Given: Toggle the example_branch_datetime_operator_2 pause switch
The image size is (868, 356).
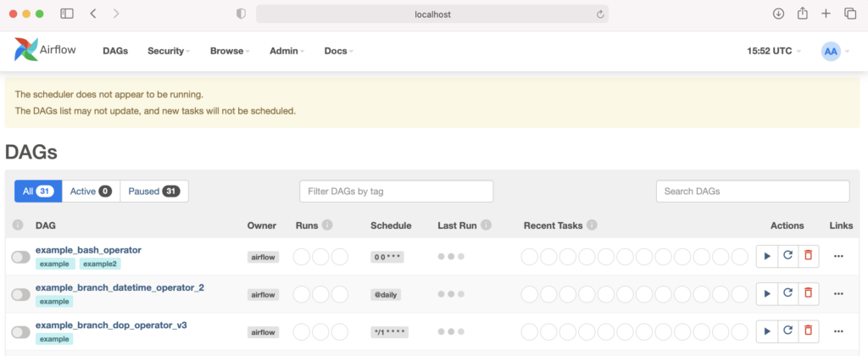Looking at the screenshot, I should click(x=20, y=294).
